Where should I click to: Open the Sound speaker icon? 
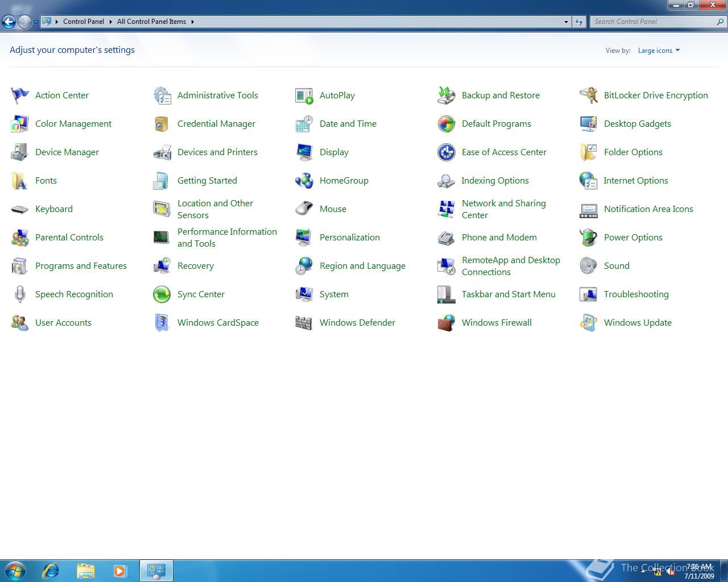[589, 266]
